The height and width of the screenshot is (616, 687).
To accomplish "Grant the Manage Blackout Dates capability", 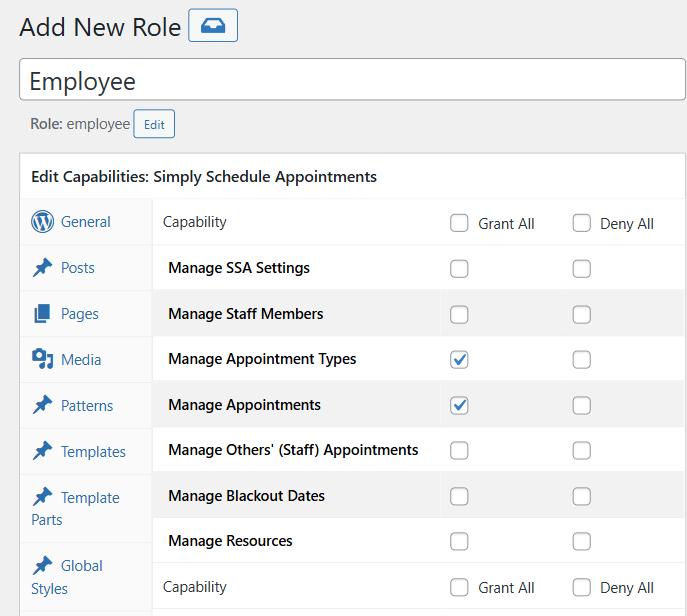I will pyautogui.click(x=459, y=496).
